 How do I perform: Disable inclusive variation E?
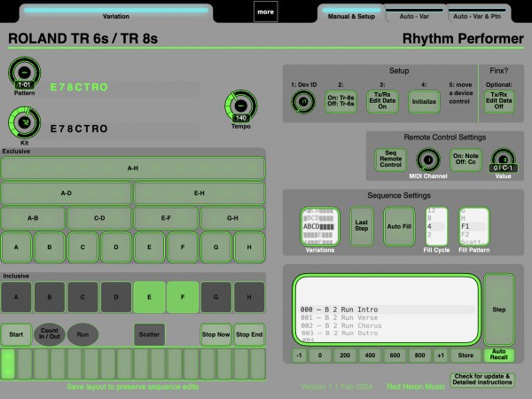[149, 297]
